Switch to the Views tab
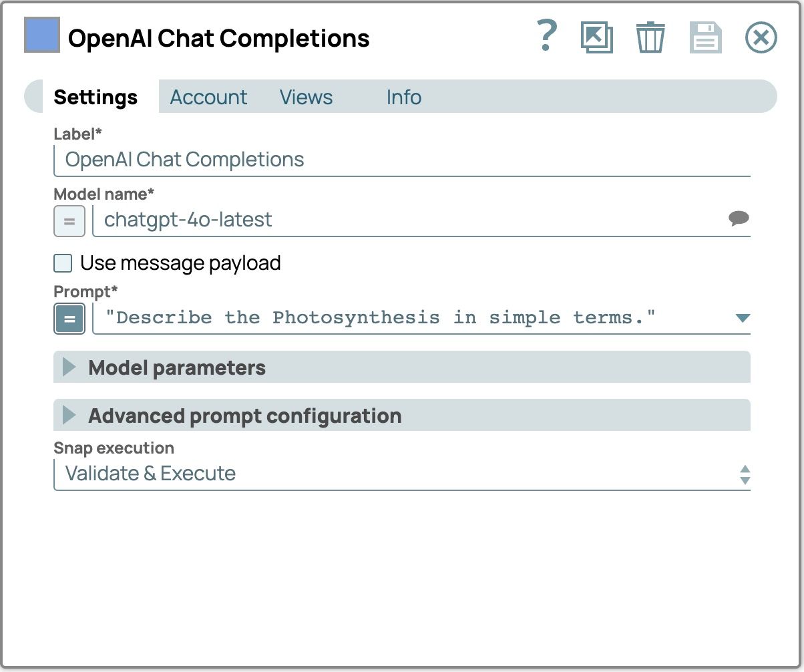This screenshot has height=672, width=804. pyautogui.click(x=306, y=98)
